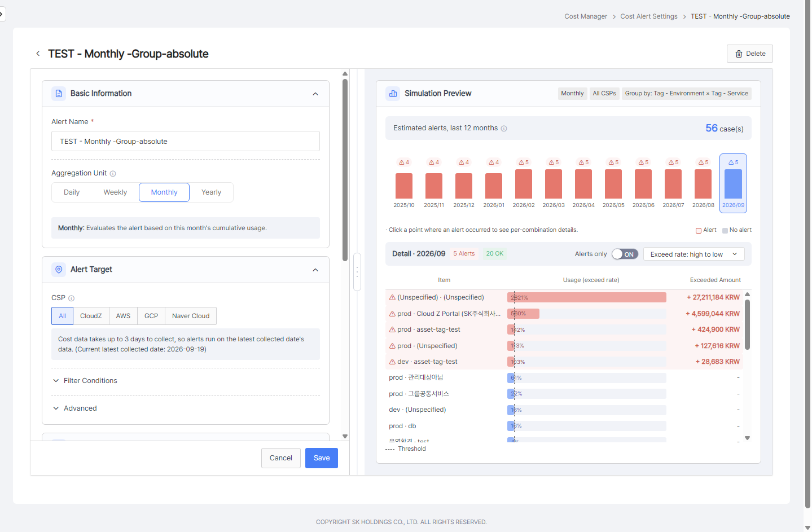This screenshot has width=812, height=532.
Task: Click the CSP info icon
Action: point(72,298)
